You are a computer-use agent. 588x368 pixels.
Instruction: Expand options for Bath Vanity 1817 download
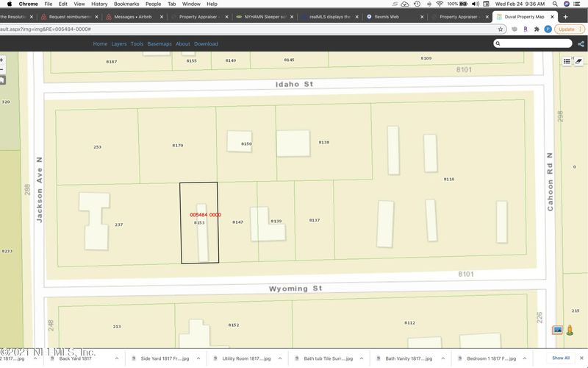point(443,358)
